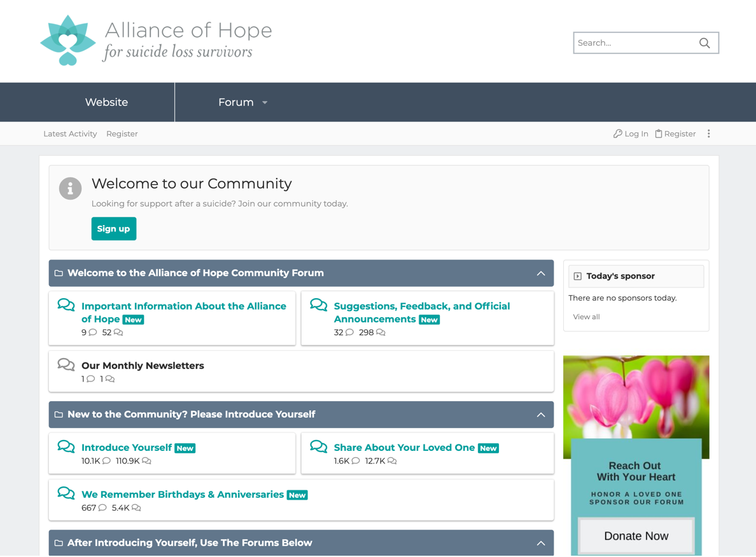Open the Forum dropdown arrow
This screenshot has width=756, height=557.
coord(265,102)
